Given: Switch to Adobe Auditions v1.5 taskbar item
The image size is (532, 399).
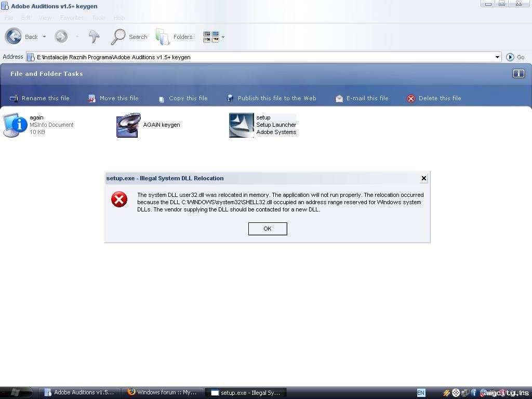Looking at the screenshot, I should point(79,393).
